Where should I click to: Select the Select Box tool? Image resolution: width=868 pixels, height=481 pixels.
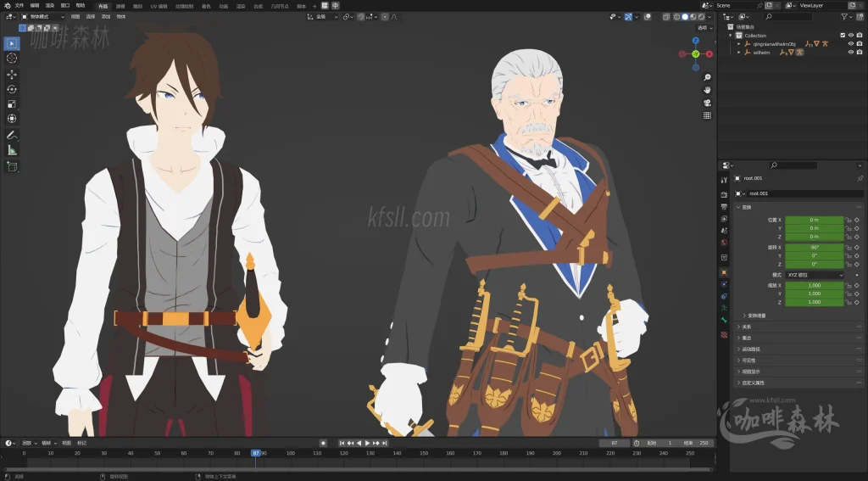pos(12,43)
